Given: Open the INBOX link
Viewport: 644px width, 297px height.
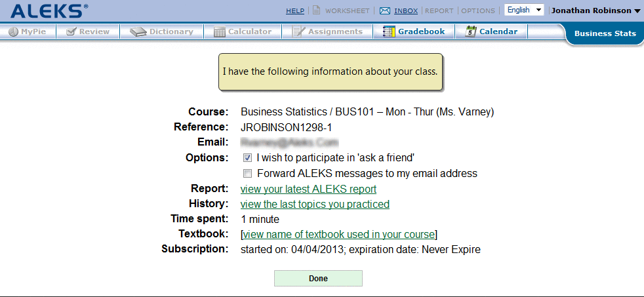Looking at the screenshot, I should click(x=406, y=11).
